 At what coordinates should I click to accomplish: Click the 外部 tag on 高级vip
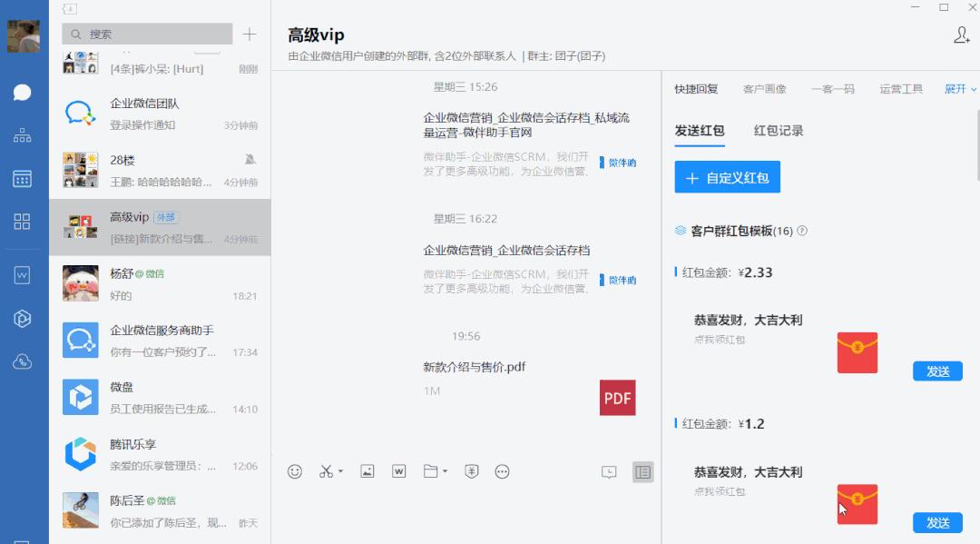tap(166, 217)
